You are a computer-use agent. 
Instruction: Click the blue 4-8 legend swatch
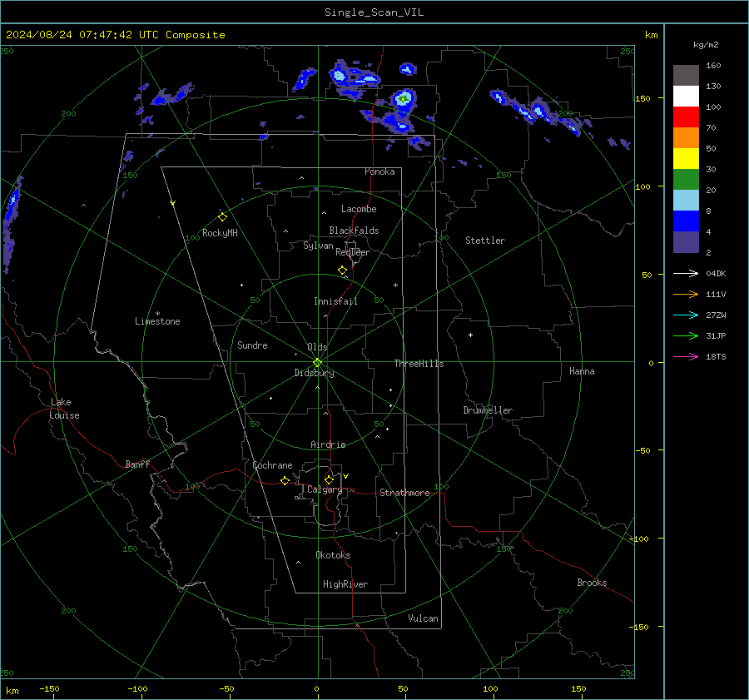pos(686,221)
